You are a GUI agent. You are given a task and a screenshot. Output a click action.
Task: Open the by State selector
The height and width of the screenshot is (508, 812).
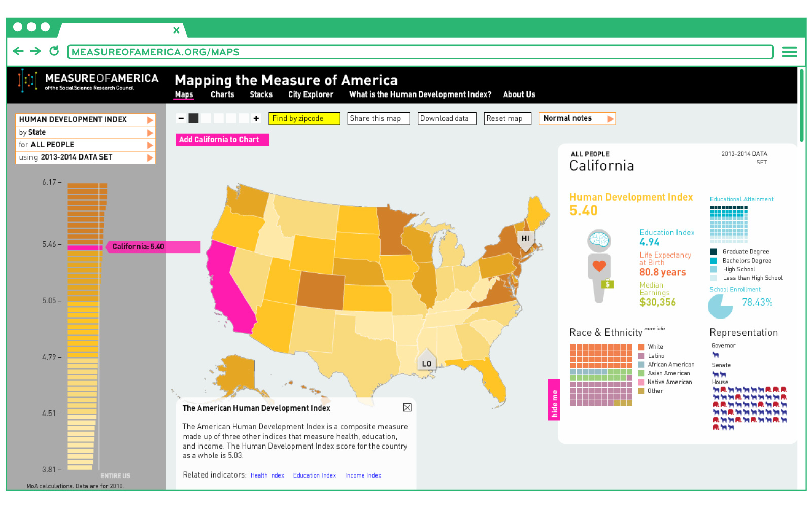click(x=85, y=133)
